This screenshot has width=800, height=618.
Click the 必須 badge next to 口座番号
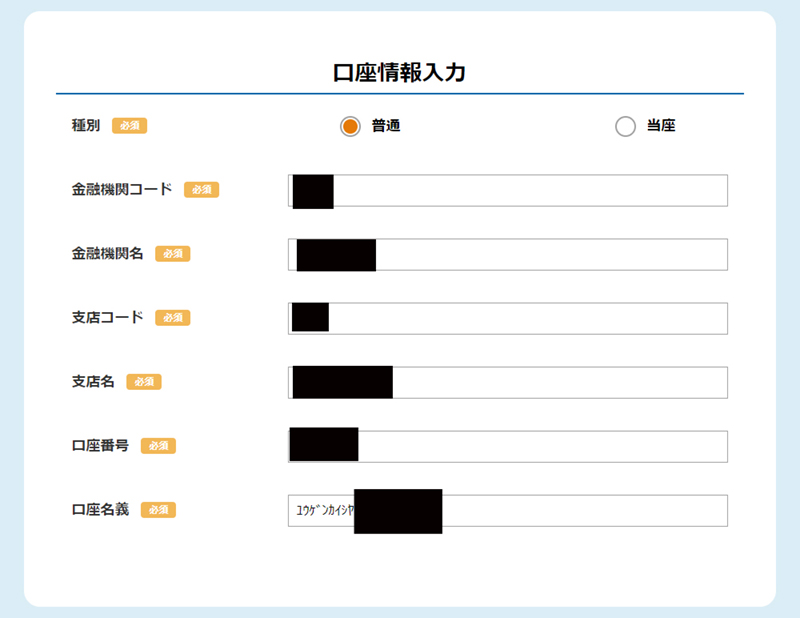tap(158, 446)
